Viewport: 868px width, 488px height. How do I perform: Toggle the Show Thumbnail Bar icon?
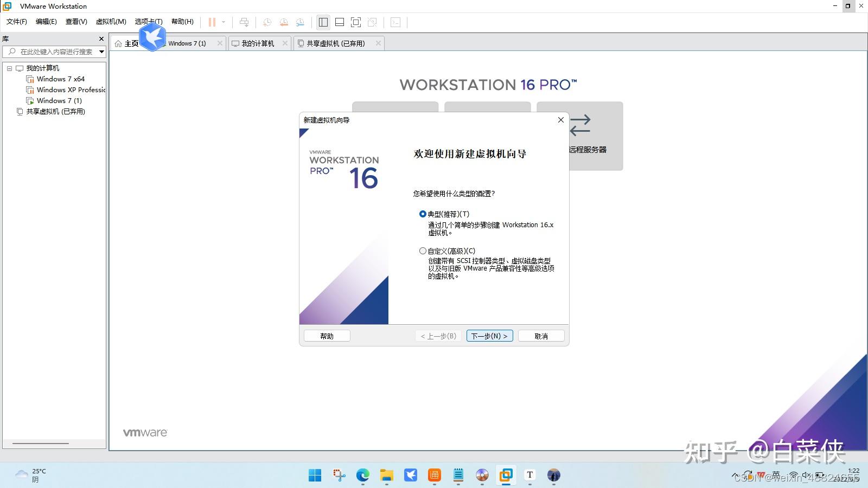click(x=339, y=22)
